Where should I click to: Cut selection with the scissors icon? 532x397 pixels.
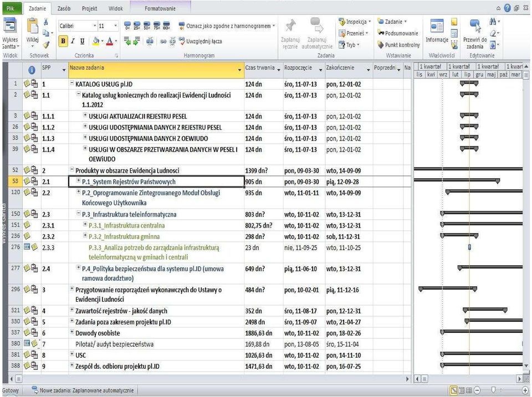point(46,22)
